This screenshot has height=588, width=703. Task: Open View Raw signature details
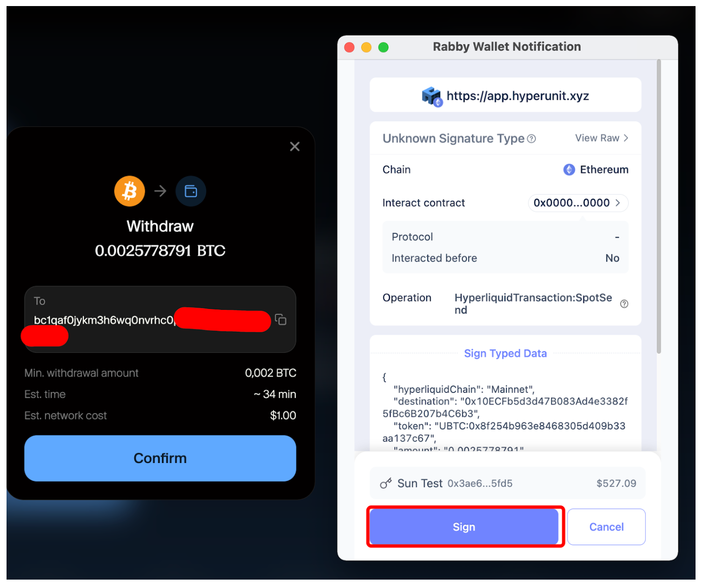coord(601,138)
